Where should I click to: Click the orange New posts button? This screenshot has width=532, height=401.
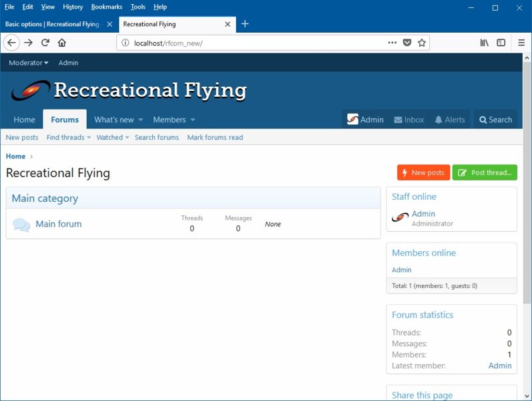(x=423, y=172)
